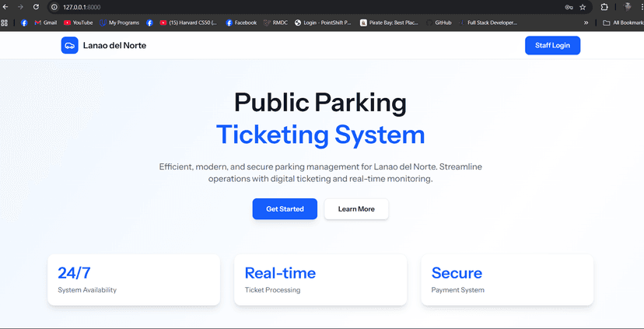Click the 24/7 stat text
Image resolution: width=644 pixels, height=329 pixels.
pyautogui.click(x=74, y=273)
